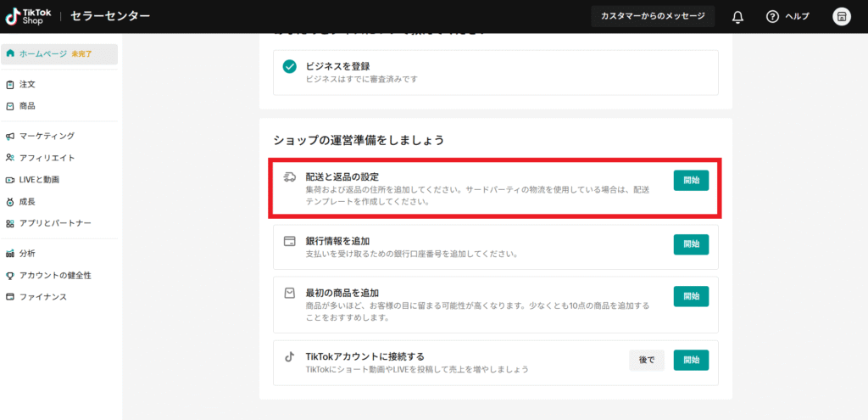Click 開始 for 銀行情報を追加

(x=691, y=244)
